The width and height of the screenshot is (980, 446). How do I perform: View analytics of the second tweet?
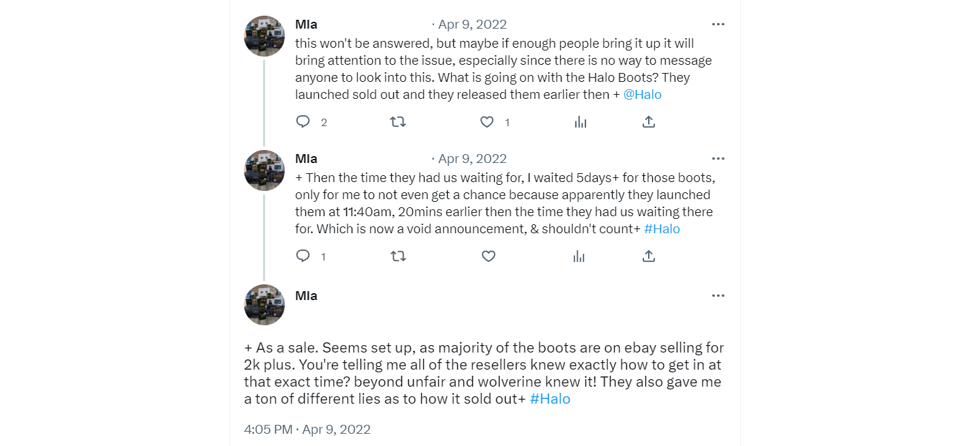point(579,256)
